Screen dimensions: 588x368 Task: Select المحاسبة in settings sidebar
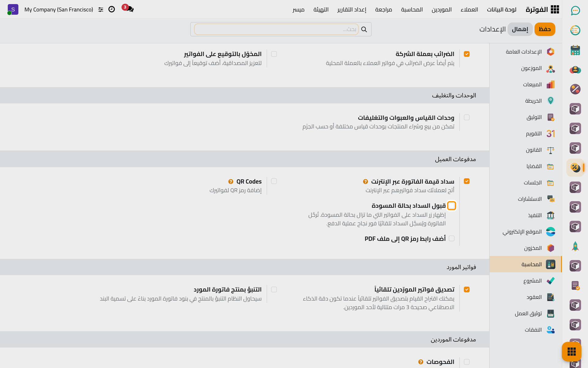tap(526, 264)
